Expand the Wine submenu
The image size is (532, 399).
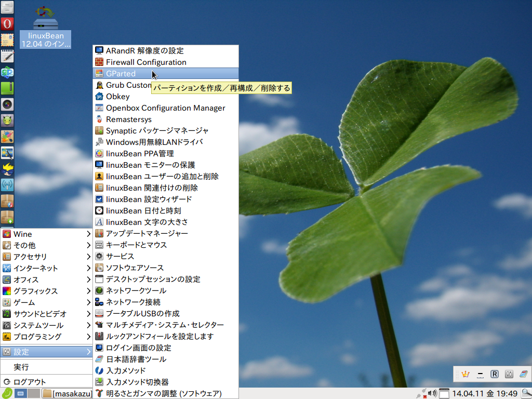click(46, 234)
